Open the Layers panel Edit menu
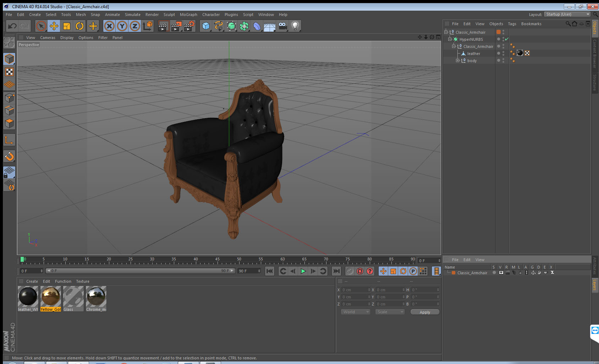This screenshot has height=364, width=599. tap(467, 260)
